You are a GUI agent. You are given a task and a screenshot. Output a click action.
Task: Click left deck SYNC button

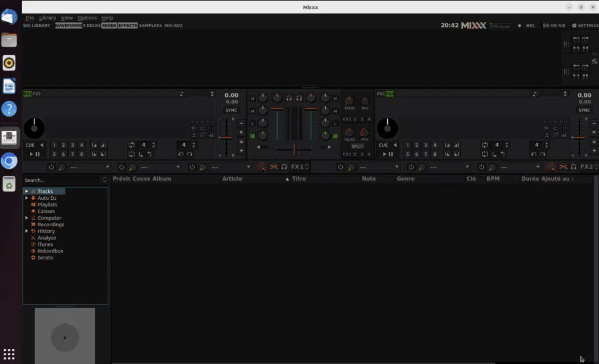pos(231,110)
